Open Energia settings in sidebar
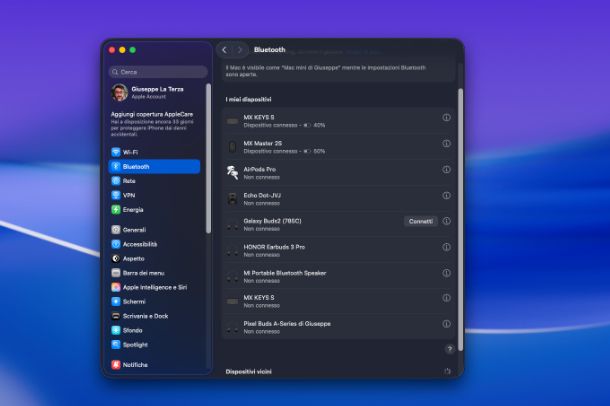The width and height of the screenshot is (610, 406). 154,210
